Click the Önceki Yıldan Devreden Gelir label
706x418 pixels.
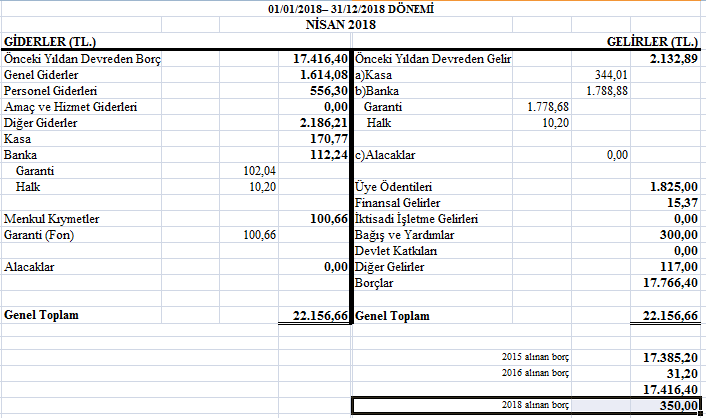(433, 59)
